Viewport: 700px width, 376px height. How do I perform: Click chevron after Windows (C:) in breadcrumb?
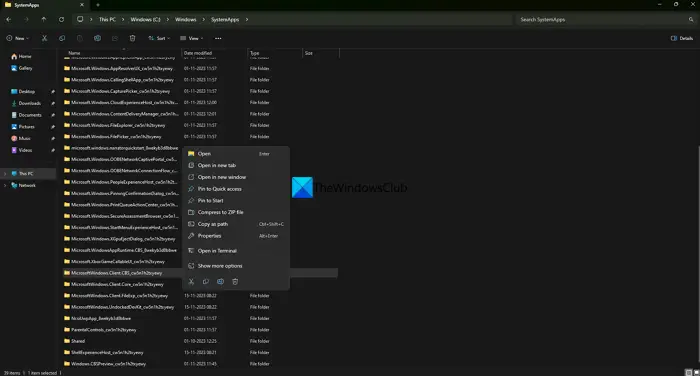pyautogui.click(x=168, y=20)
